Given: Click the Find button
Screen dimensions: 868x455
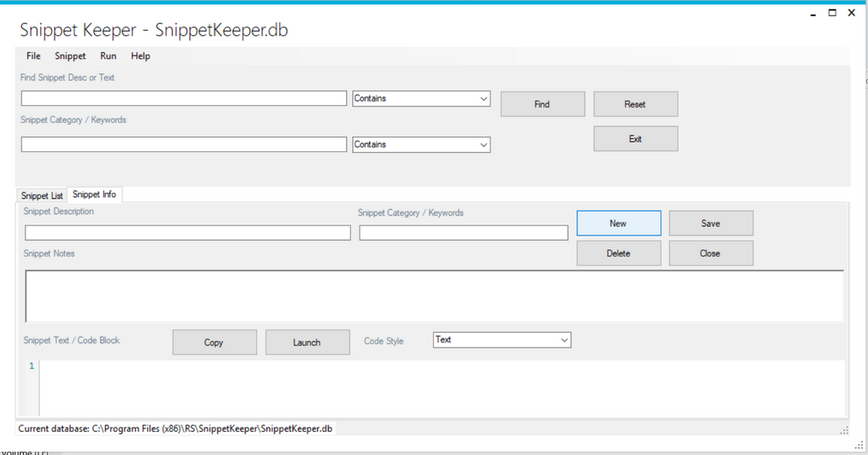Looking at the screenshot, I should [542, 104].
